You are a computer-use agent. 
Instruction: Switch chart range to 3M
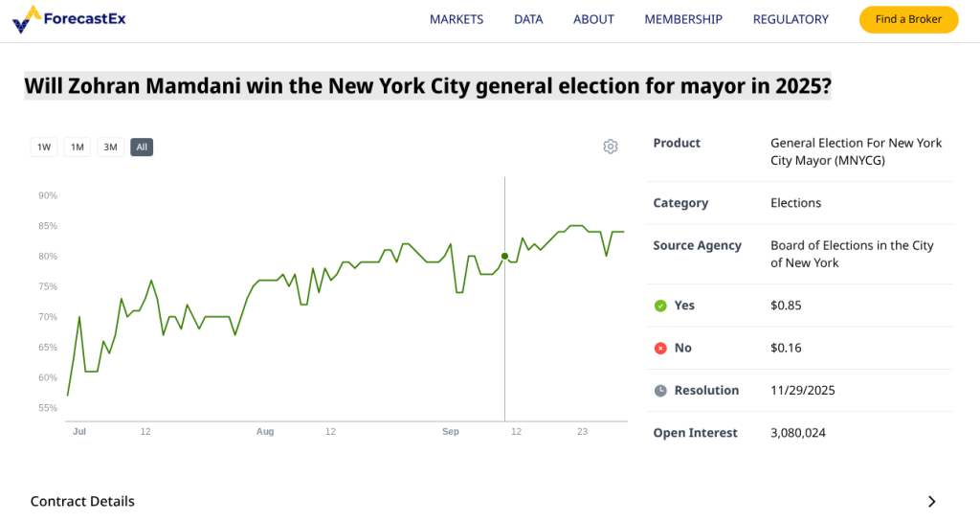point(110,148)
